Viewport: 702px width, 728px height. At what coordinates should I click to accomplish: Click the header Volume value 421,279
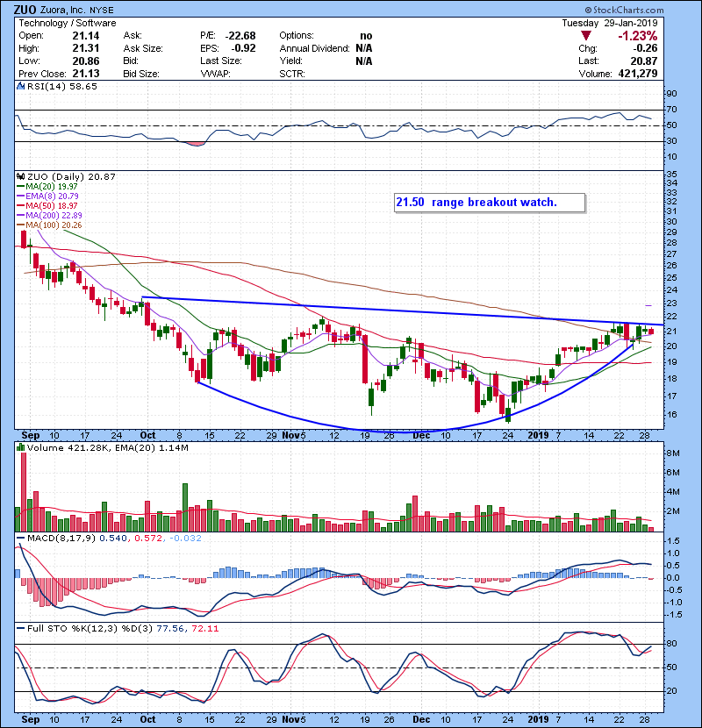tap(638, 74)
